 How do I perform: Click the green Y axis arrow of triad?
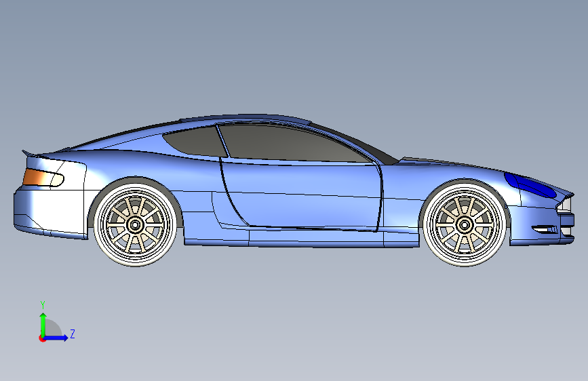pos(43,324)
